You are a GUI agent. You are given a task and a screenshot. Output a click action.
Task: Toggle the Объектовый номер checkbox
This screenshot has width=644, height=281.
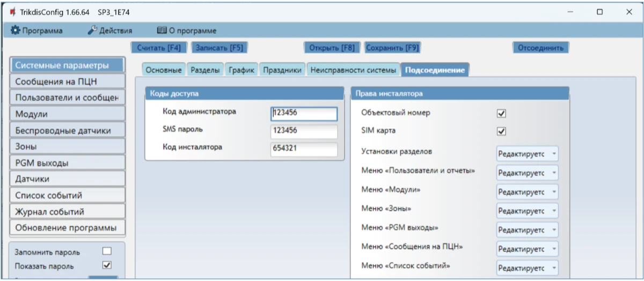pos(502,114)
